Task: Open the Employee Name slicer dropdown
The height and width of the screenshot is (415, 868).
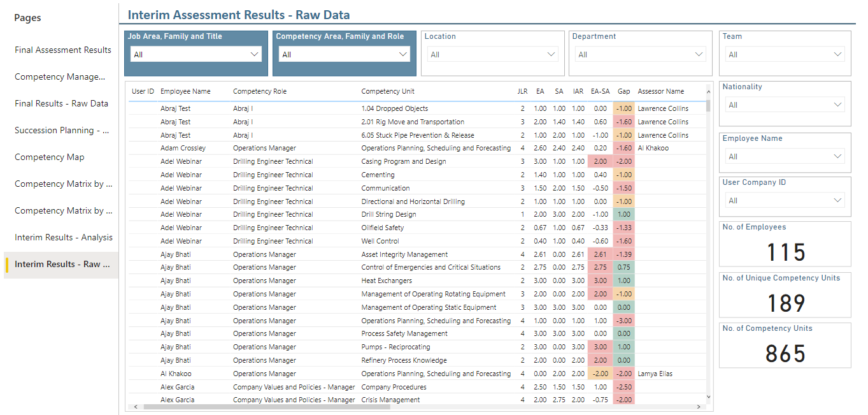Action: 785,156
